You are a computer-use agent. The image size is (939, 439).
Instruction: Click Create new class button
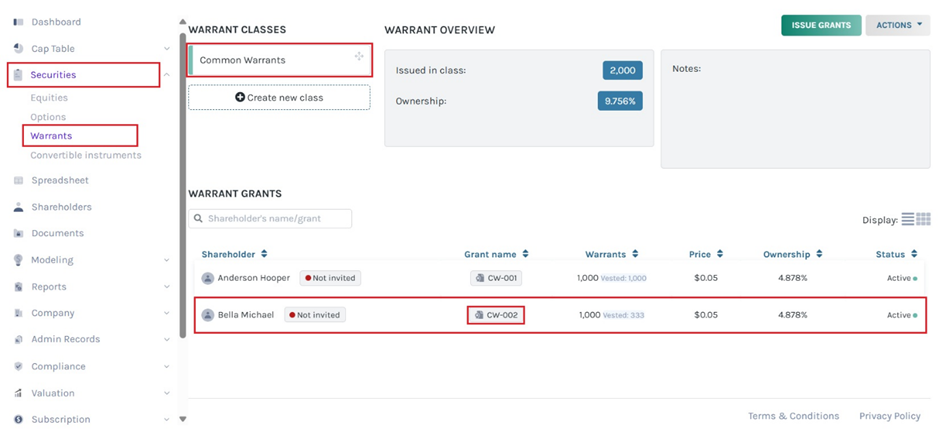pos(279,97)
